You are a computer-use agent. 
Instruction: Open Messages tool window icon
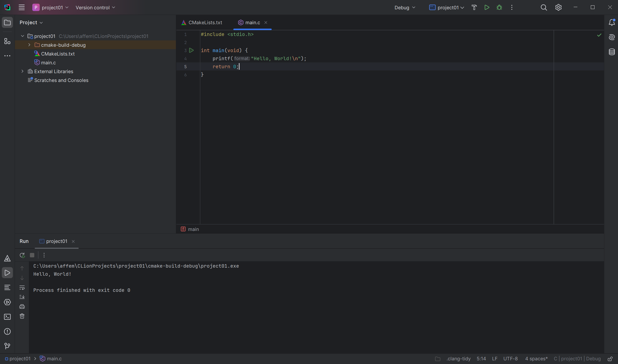(7, 287)
